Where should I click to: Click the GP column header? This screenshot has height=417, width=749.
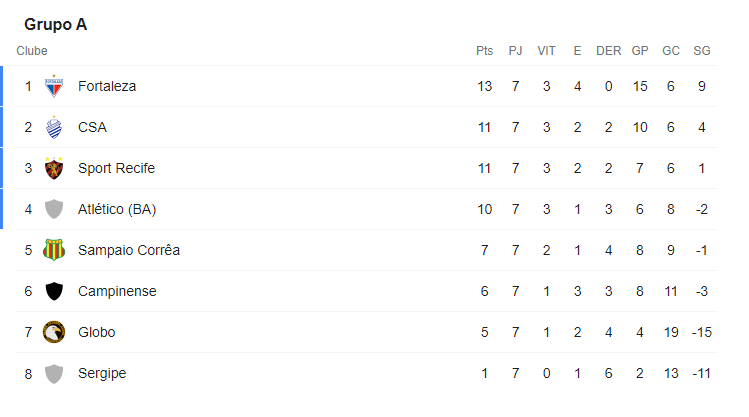[x=640, y=51]
